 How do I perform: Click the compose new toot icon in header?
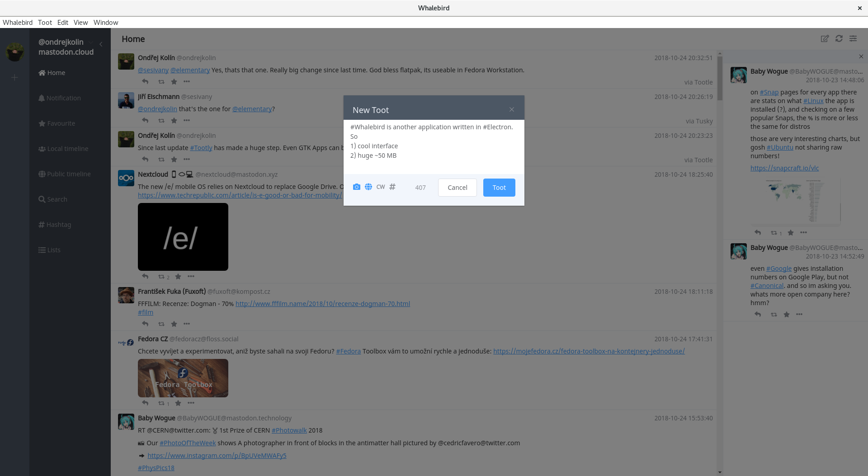tap(825, 39)
